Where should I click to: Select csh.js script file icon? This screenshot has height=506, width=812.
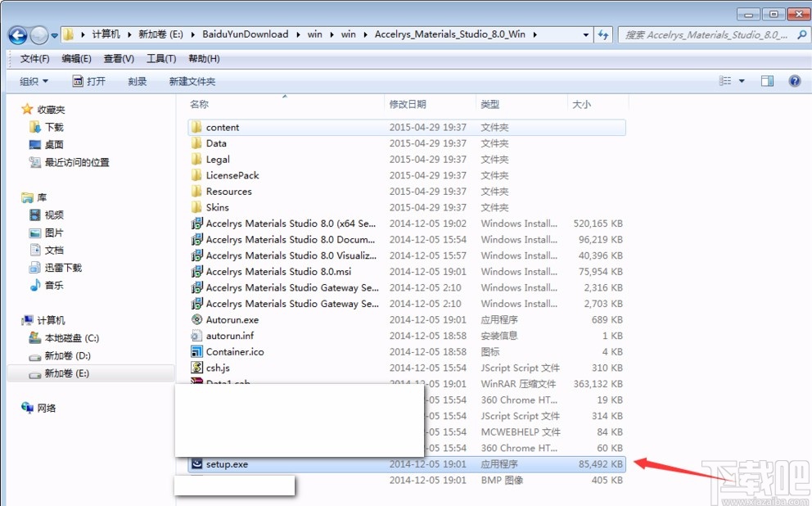196,368
